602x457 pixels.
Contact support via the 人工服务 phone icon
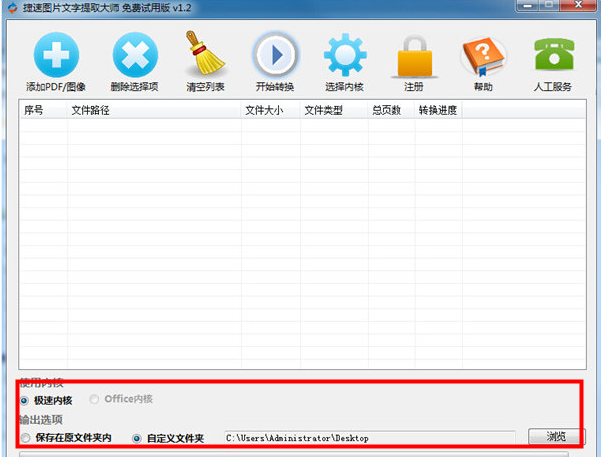[553, 54]
